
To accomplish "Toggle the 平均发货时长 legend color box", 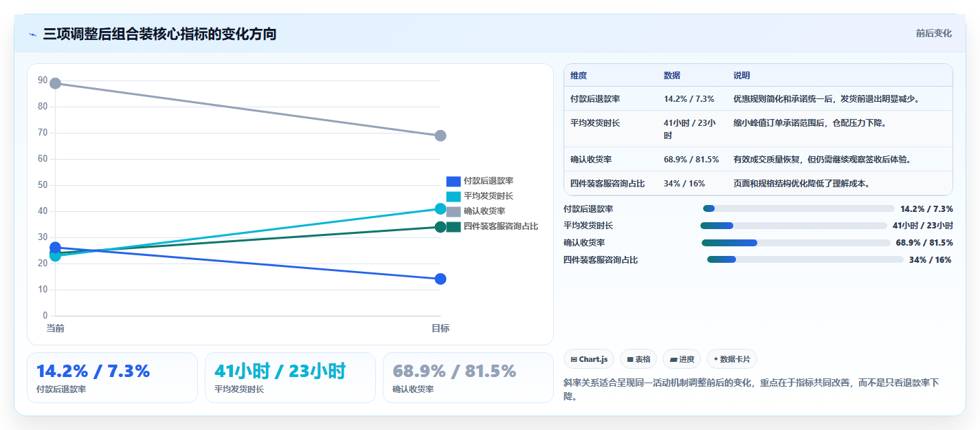I will (x=453, y=196).
